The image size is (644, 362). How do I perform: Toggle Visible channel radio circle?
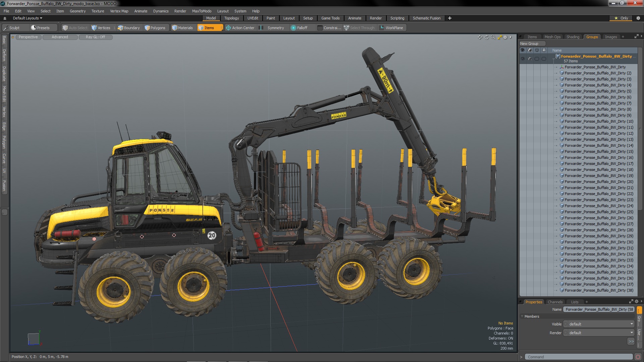(566, 324)
